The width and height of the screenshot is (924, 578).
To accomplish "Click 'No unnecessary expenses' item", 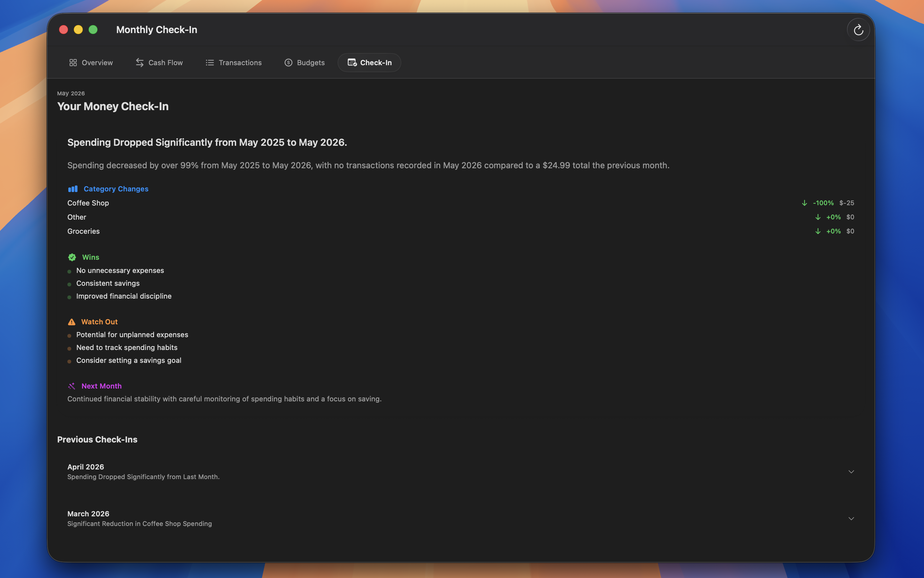I will click(120, 271).
